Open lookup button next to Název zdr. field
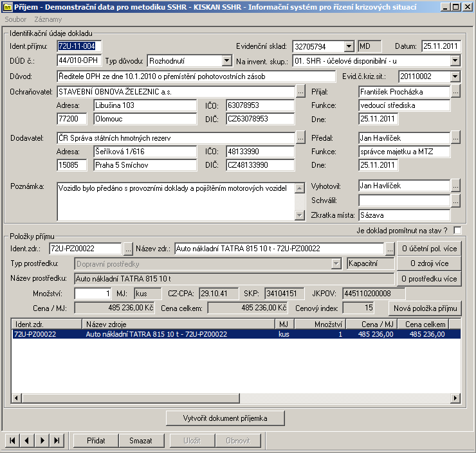Viewport: 476px width, 453px height. coord(390,249)
